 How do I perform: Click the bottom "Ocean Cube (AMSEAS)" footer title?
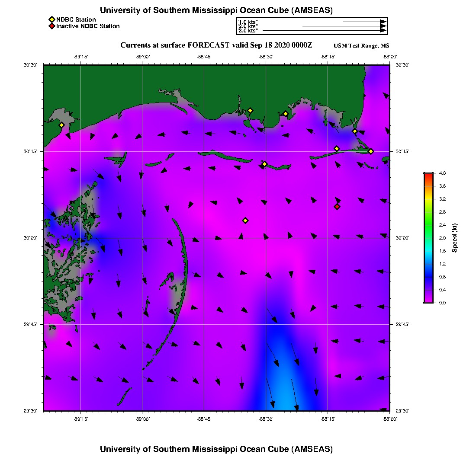click(x=216, y=449)
